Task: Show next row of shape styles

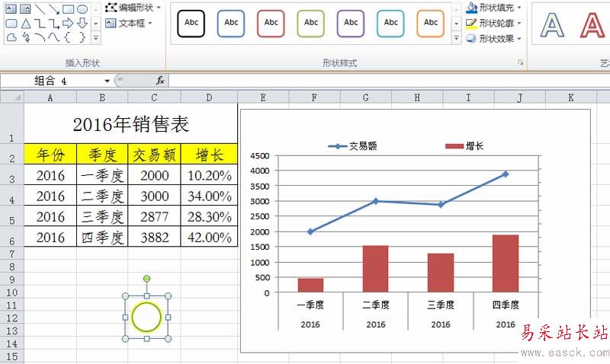Action: pos(456,24)
